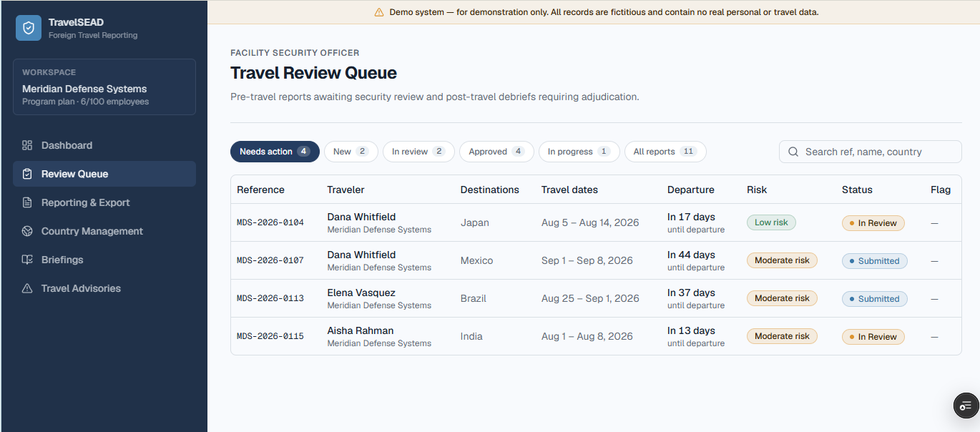Click Moderate risk badge in Mexico row

(x=782, y=260)
